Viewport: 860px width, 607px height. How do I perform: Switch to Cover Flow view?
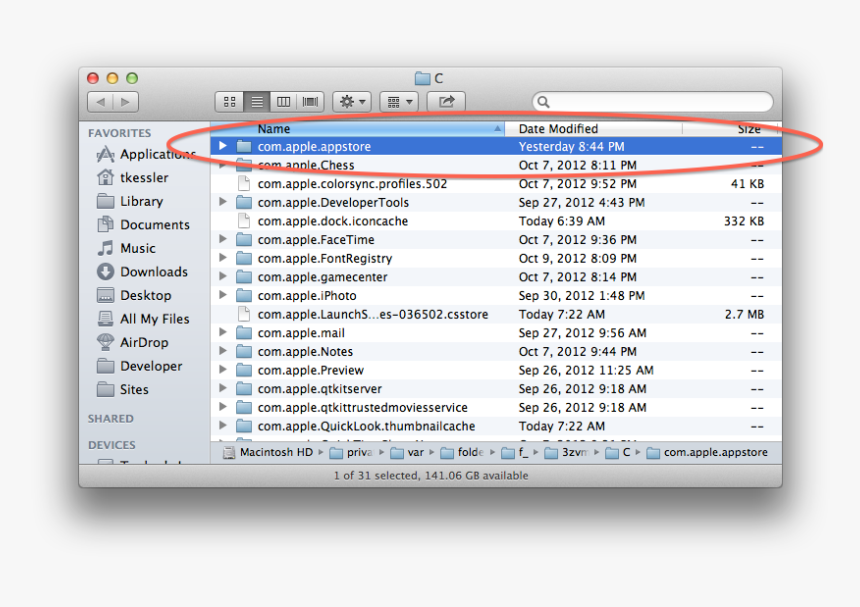[x=310, y=102]
